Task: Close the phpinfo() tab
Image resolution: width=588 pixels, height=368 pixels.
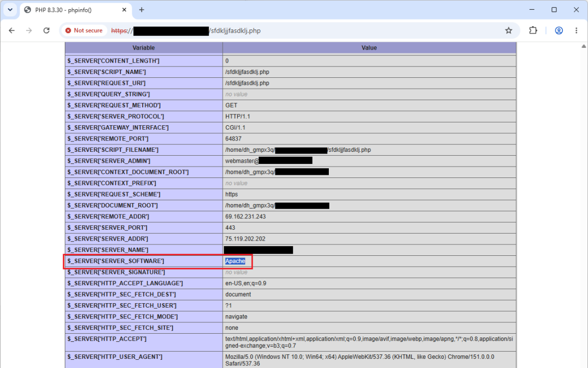Action: tap(124, 10)
